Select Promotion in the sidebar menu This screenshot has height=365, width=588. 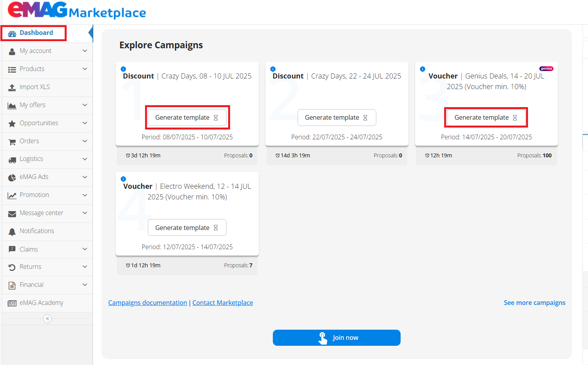click(47, 195)
